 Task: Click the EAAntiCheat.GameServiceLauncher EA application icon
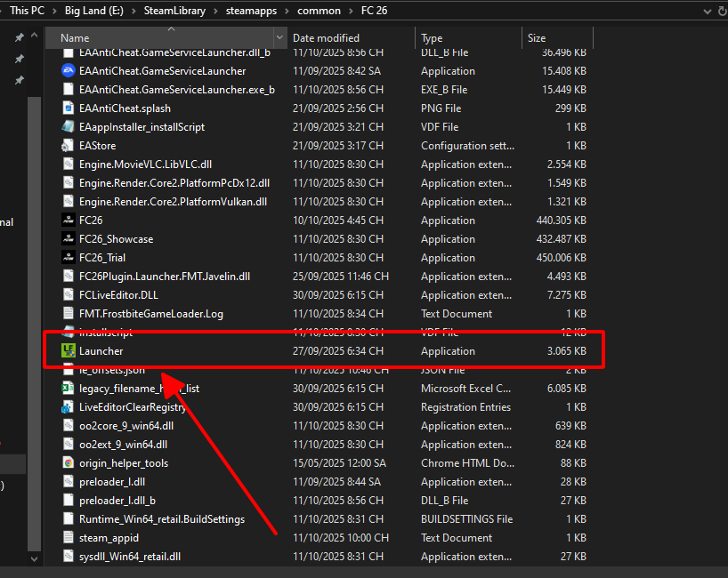coord(68,71)
